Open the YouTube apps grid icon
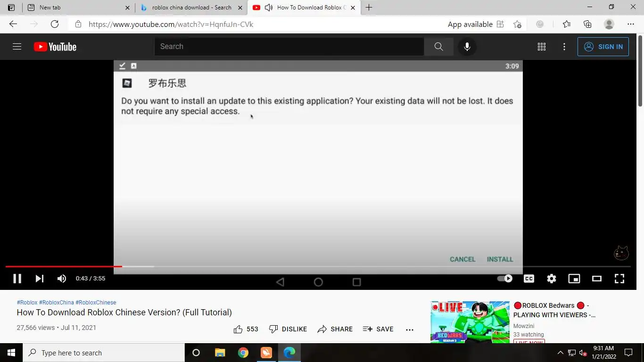This screenshot has width=644, height=362. [x=542, y=47]
